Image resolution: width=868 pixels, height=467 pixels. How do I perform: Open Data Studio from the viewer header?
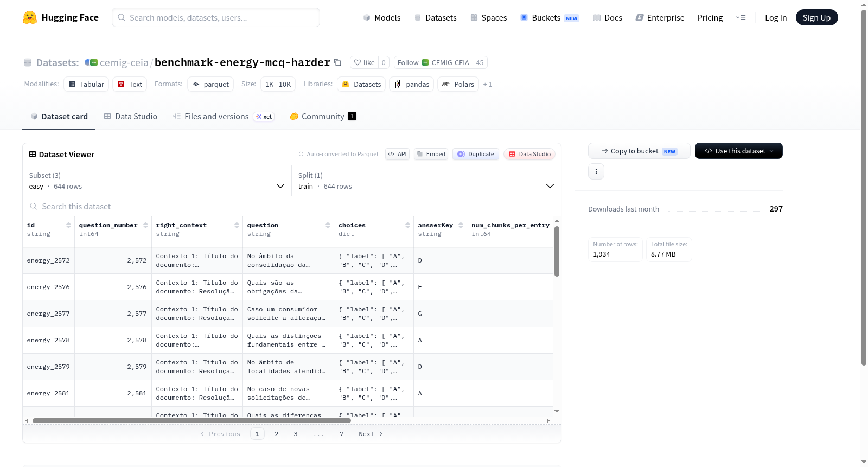[x=529, y=154]
